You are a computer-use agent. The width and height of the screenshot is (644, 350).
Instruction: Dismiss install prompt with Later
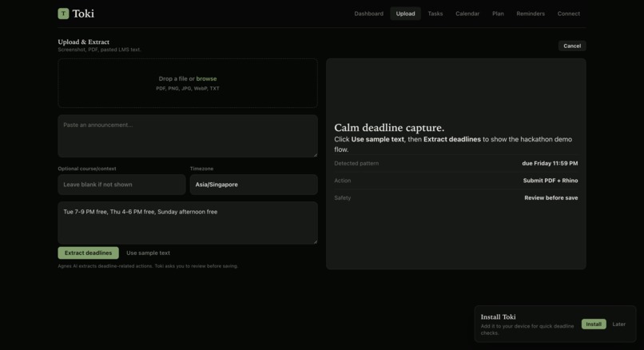(618, 324)
